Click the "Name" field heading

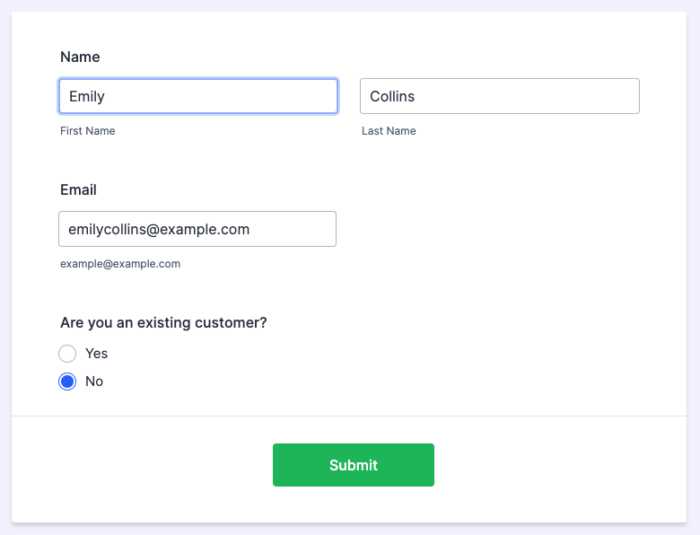point(80,57)
